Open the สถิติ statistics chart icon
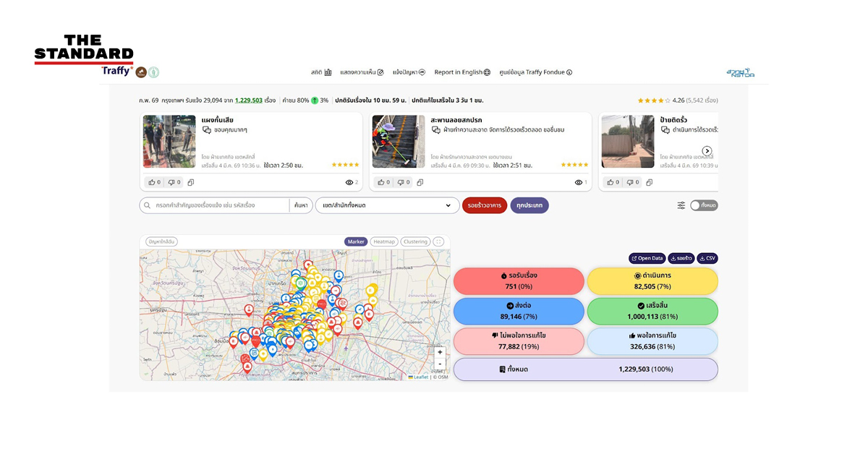 point(328,72)
